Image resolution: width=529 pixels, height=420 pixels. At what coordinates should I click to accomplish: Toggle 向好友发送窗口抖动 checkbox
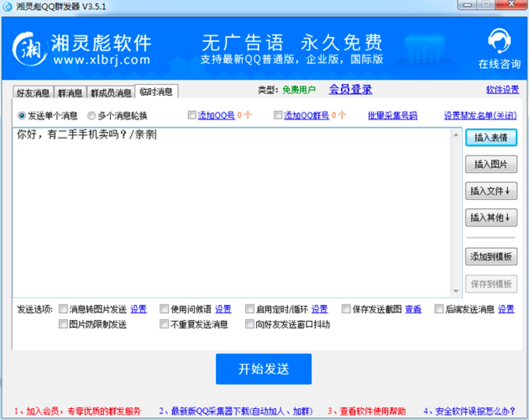[x=249, y=324]
